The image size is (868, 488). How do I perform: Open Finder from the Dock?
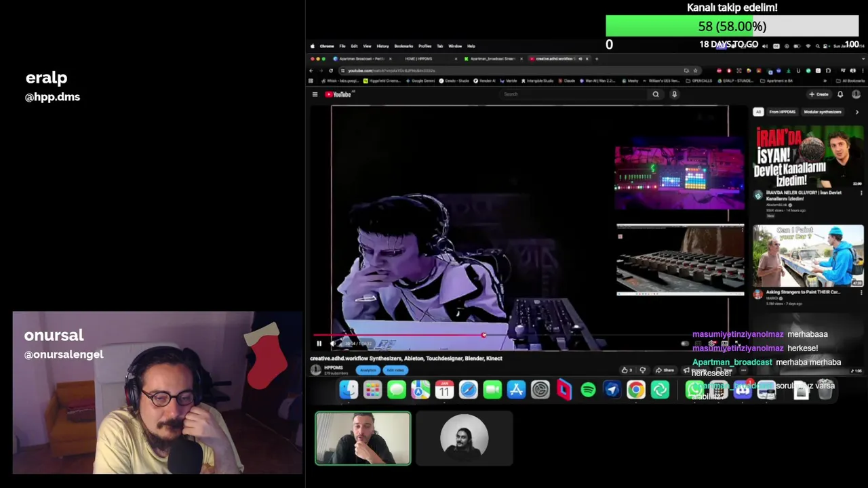[x=349, y=390]
